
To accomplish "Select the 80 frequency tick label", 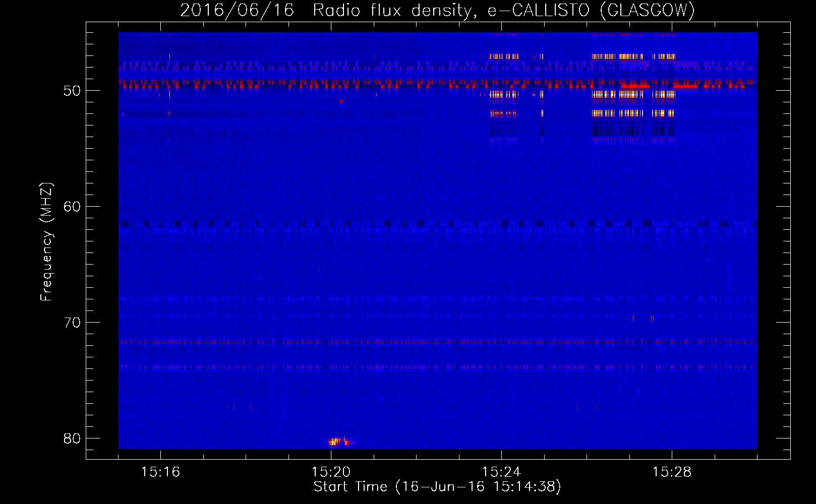I will (72, 438).
